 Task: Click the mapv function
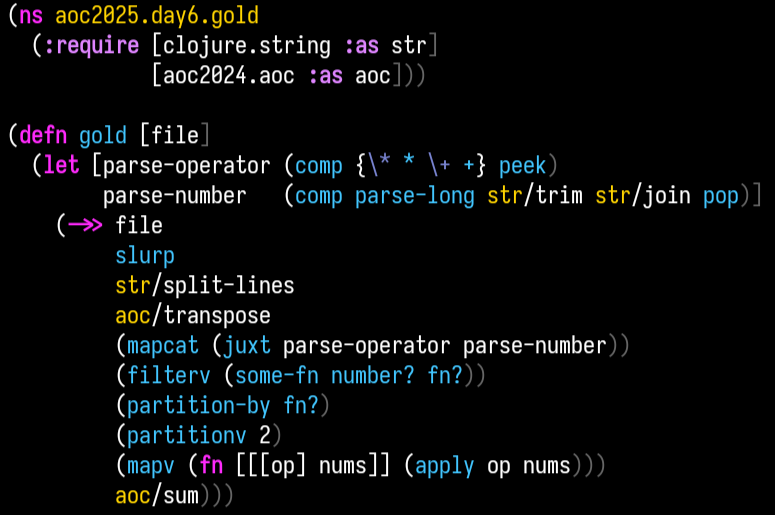pyautogui.click(x=151, y=466)
